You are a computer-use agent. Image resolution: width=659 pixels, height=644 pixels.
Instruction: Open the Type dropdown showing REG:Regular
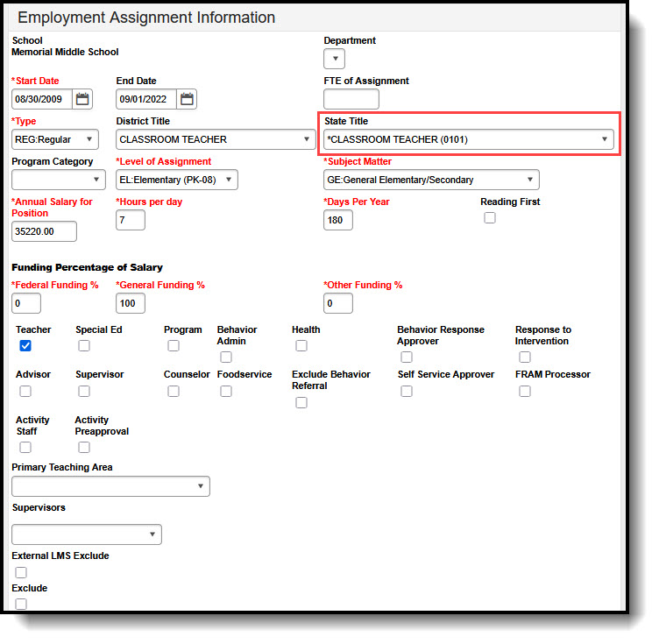click(x=55, y=139)
